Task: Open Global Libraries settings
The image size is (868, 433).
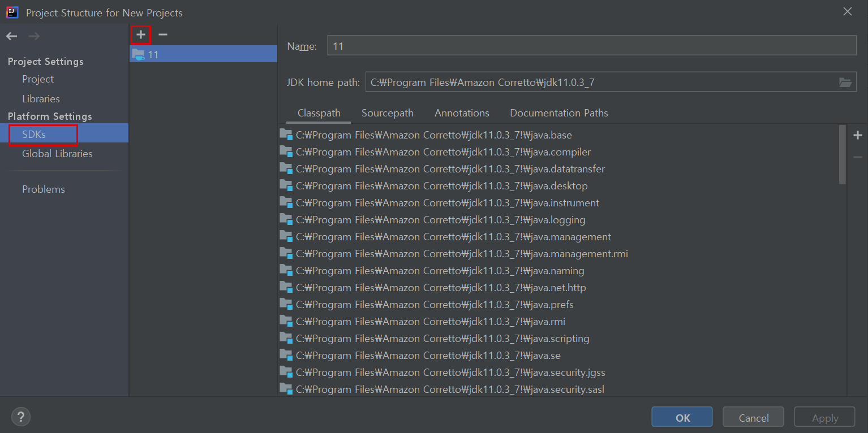Action: (x=57, y=153)
